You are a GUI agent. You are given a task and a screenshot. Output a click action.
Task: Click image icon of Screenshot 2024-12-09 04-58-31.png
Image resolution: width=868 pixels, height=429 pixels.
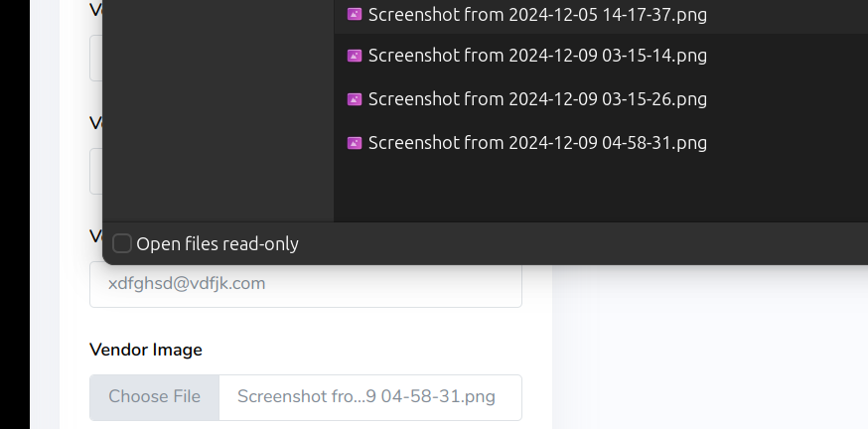tap(355, 143)
